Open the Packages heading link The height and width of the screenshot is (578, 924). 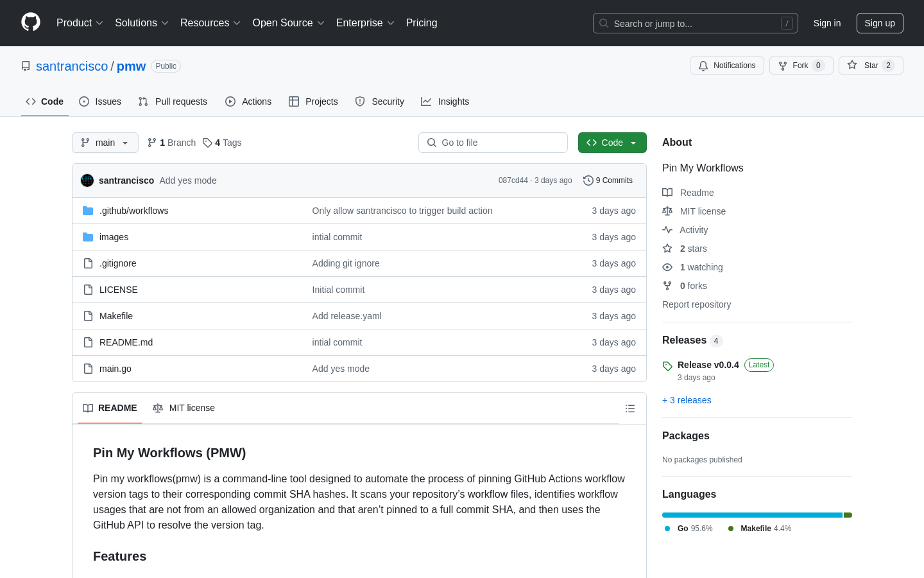686,435
